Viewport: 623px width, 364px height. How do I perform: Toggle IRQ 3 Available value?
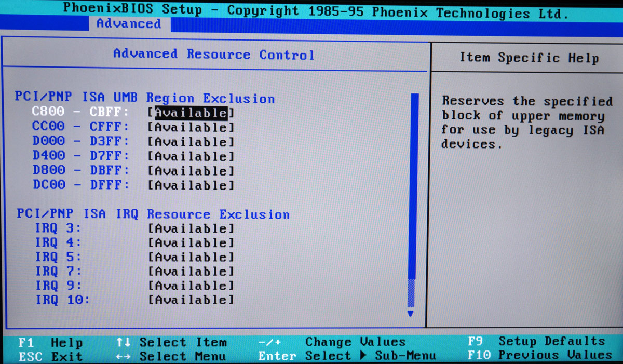191,228
